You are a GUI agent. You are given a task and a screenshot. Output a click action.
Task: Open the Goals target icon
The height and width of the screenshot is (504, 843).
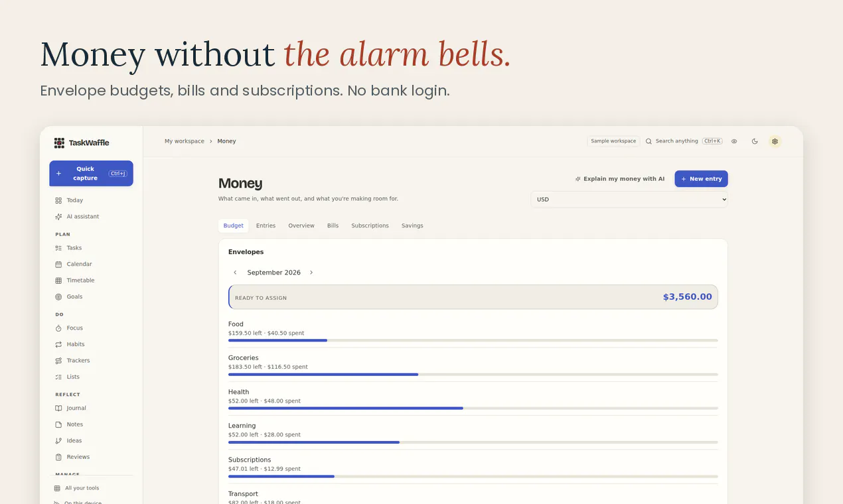pyautogui.click(x=58, y=297)
